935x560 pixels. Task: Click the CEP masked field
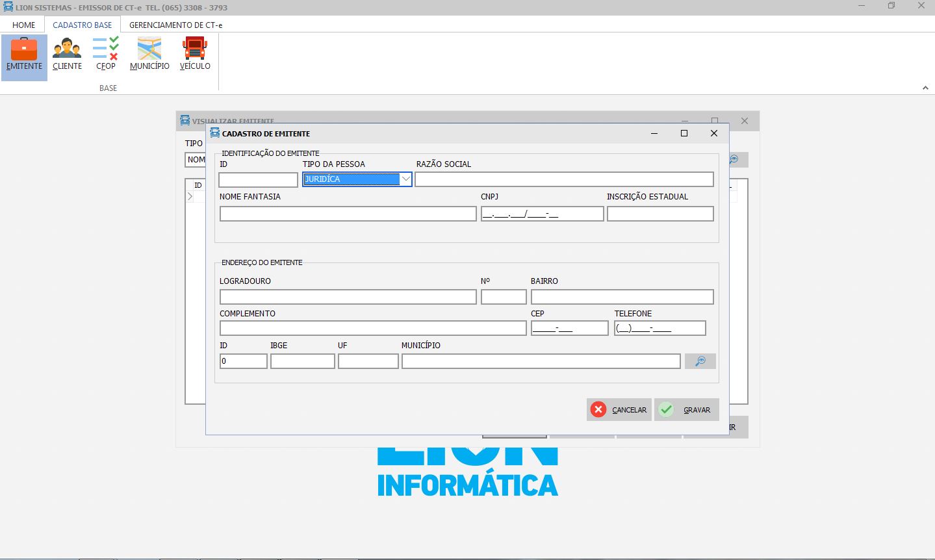tap(570, 328)
